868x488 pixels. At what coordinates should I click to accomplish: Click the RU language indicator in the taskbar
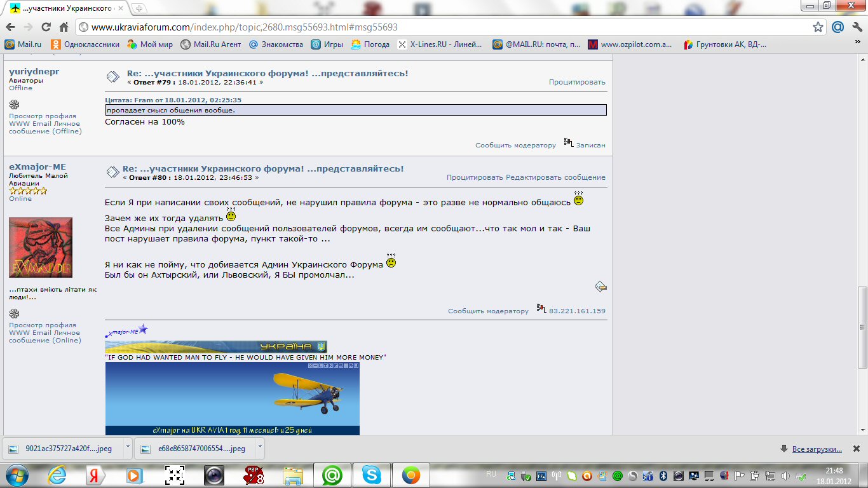[x=491, y=474]
